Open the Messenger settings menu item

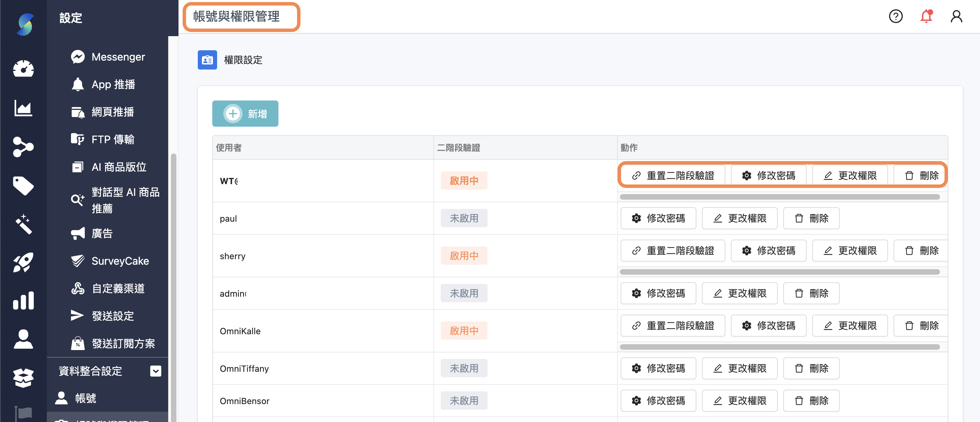click(118, 57)
